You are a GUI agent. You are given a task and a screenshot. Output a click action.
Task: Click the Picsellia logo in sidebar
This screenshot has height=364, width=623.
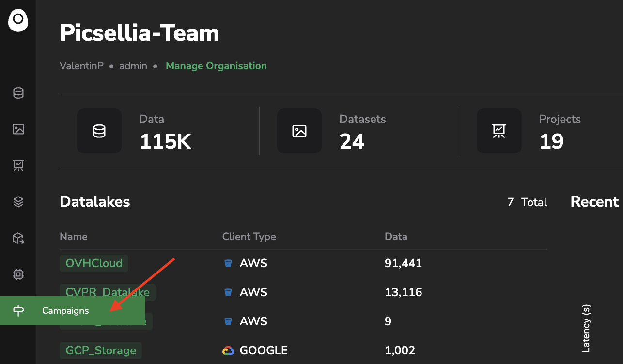tap(18, 21)
